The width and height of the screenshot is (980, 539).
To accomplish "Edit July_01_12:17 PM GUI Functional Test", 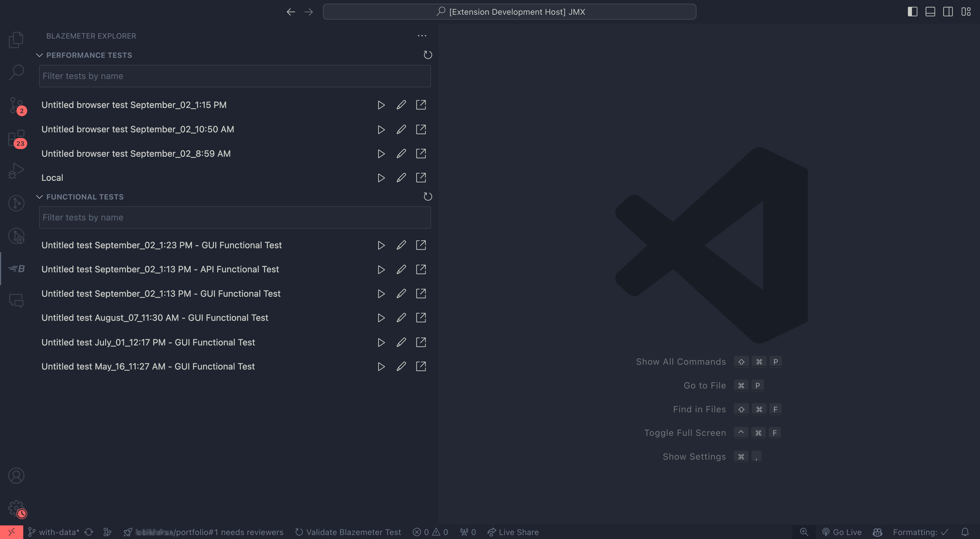I will click(401, 343).
